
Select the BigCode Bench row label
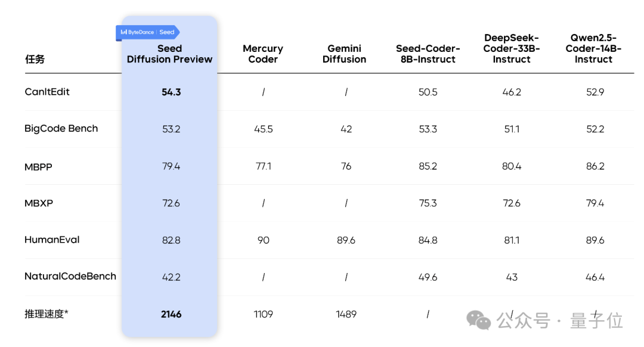[x=61, y=129]
